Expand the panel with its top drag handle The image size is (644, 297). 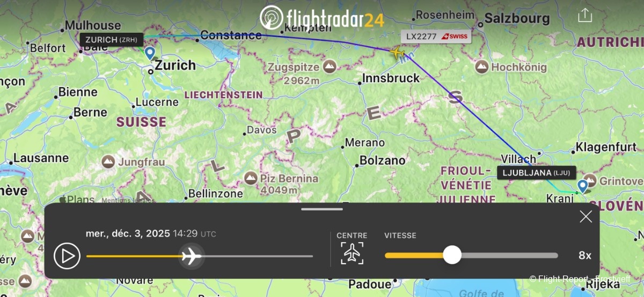click(322, 209)
